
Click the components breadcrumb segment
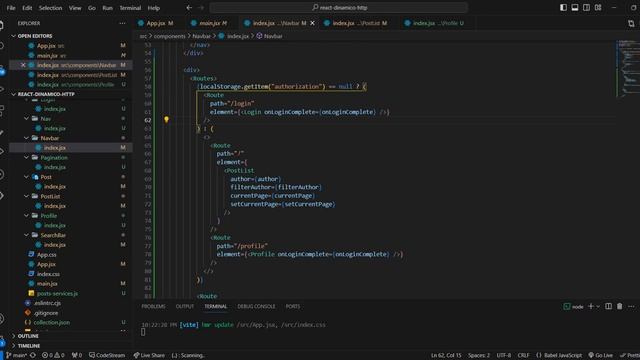(x=169, y=36)
